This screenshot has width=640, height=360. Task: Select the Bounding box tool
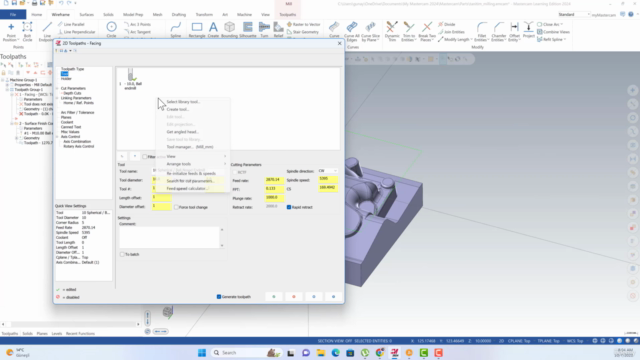229,30
